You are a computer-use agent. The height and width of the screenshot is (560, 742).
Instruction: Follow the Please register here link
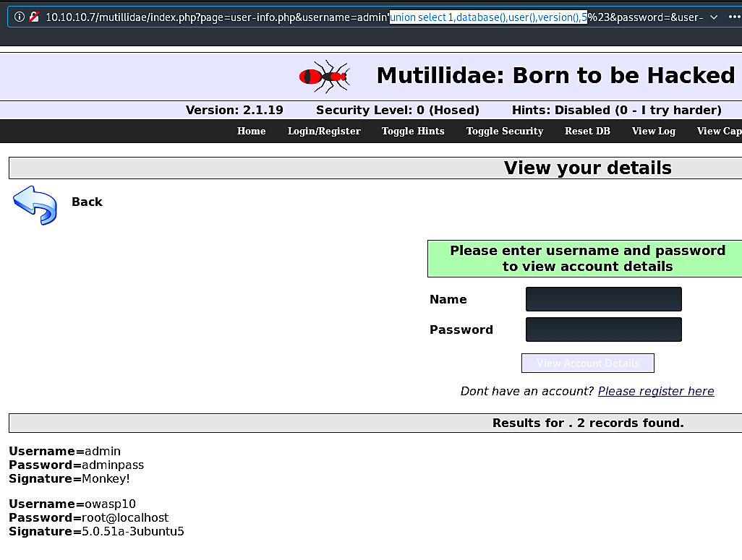[x=656, y=391]
